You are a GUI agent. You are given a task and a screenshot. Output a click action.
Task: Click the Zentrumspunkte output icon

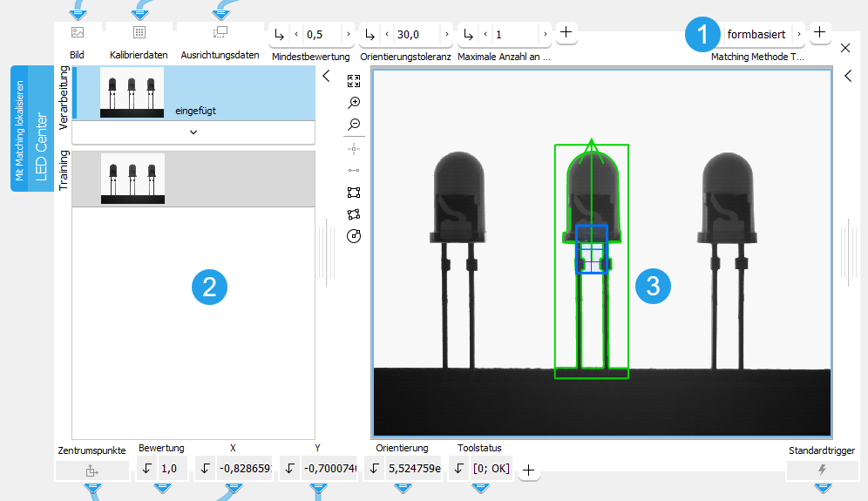[92, 471]
